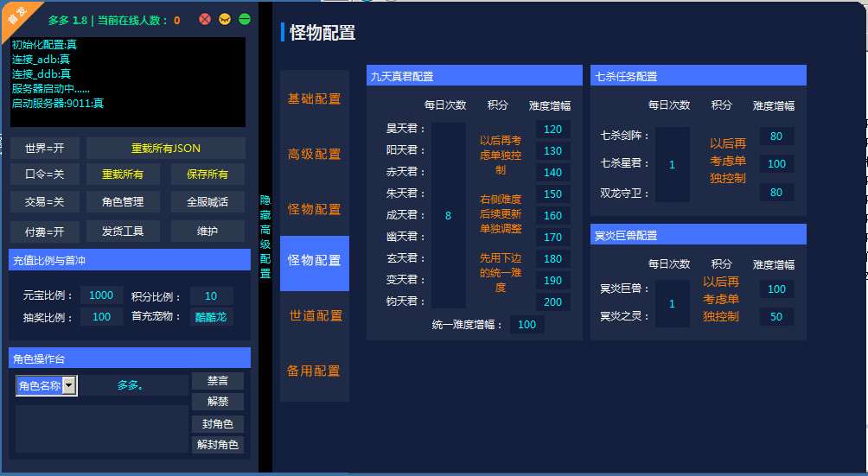The height and width of the screenshot is (476, 868).
Task: Select the blue highlighted 怪物配置 tab
Action: coord(315,263)
